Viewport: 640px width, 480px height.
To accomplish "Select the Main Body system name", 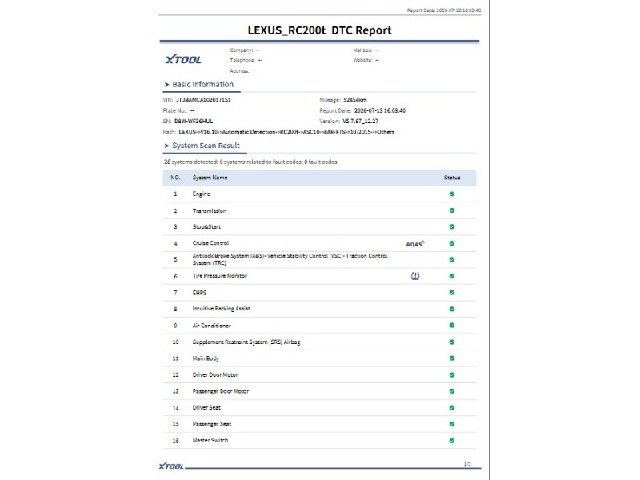I will point(206,359).
